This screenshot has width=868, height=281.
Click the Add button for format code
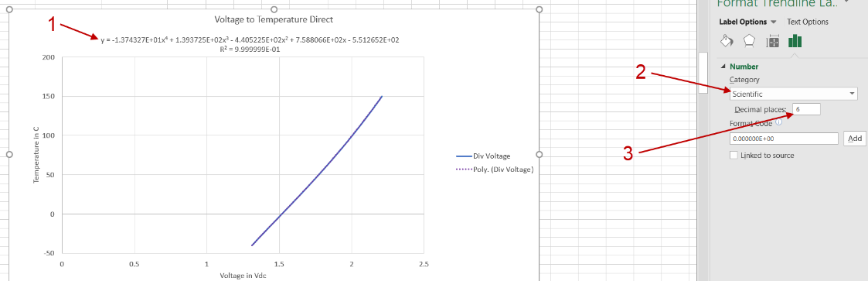(x=855, y=139)
